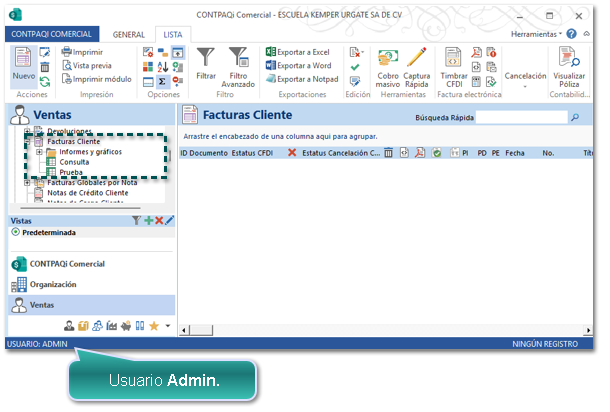This screenshot has width=610, height=412.
Task: Click the trash delete icon in Acciones
Action: click(45, 67)
